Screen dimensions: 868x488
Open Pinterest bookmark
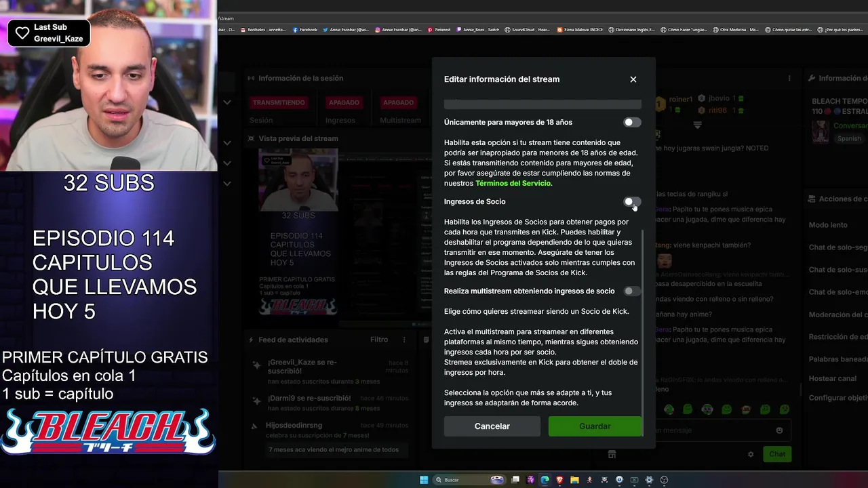click(439, 30)
